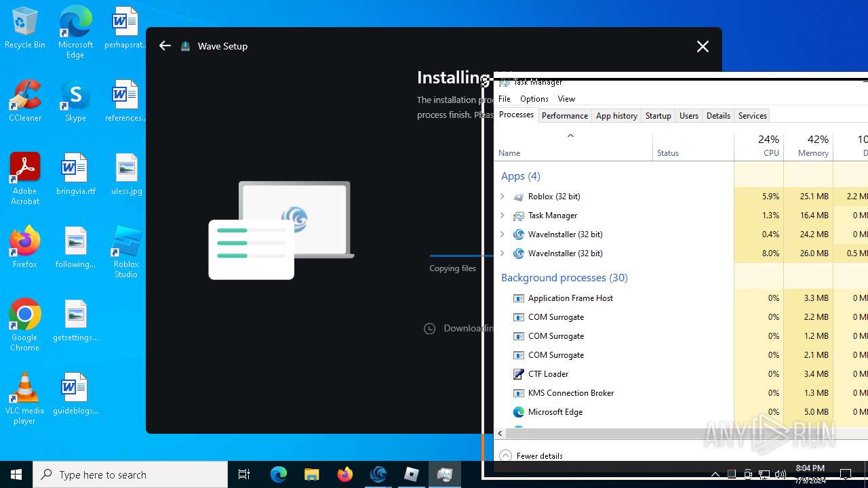Click the taskbar clock showing 8:04 PM
This screenshot has width=868, height=488.
[810, 474]
